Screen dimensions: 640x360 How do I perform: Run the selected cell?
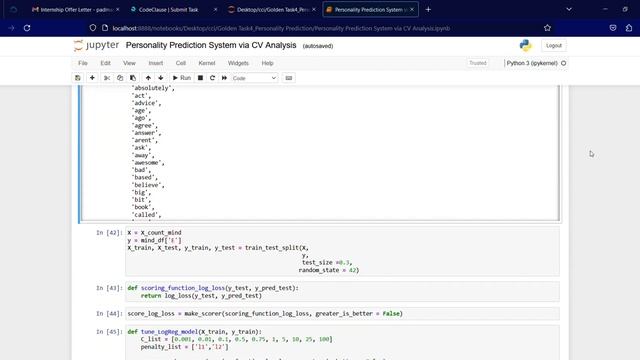point(182,78)
